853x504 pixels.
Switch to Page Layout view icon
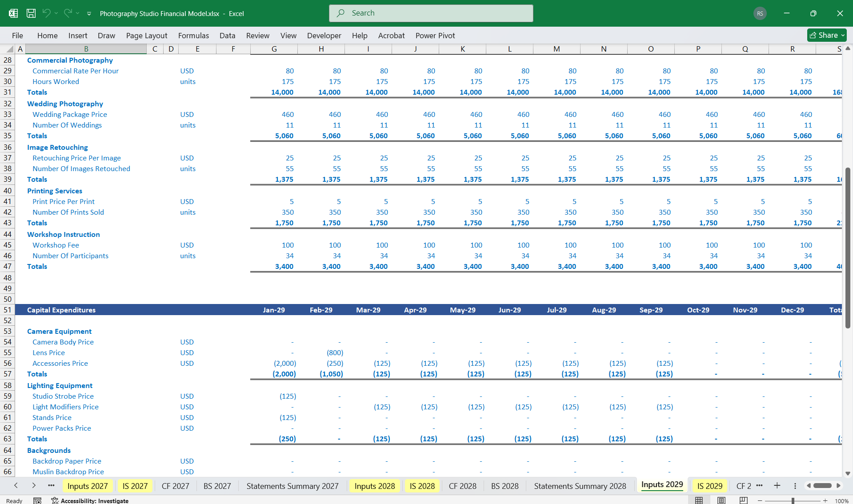(721, 500)
